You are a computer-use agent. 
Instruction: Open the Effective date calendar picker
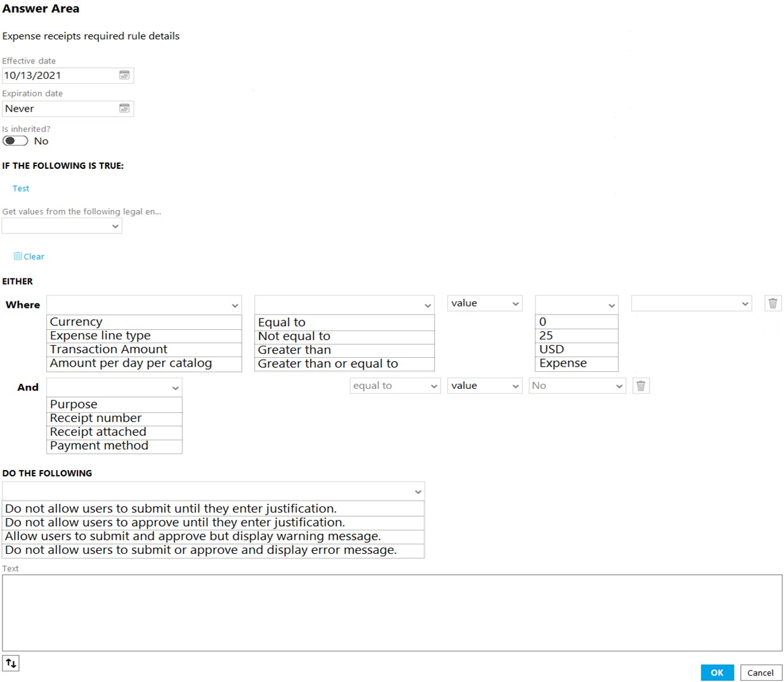pyautogui.click(x=124, y=75)
